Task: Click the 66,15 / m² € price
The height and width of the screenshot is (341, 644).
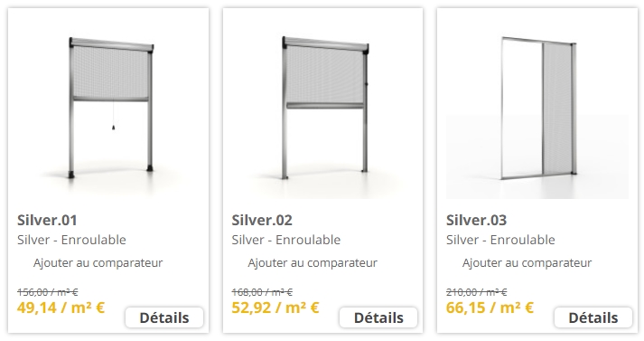Action: [x=490, y=308]
